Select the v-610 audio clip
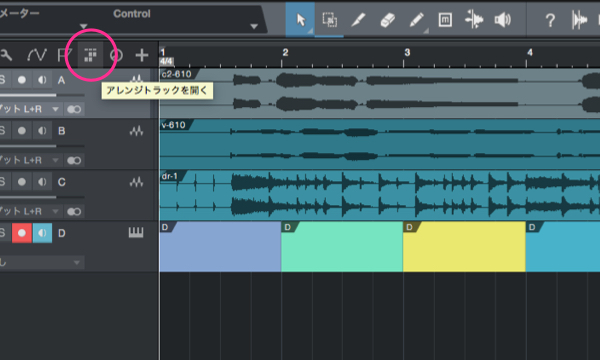600x360 pixels. click(380, 144)
